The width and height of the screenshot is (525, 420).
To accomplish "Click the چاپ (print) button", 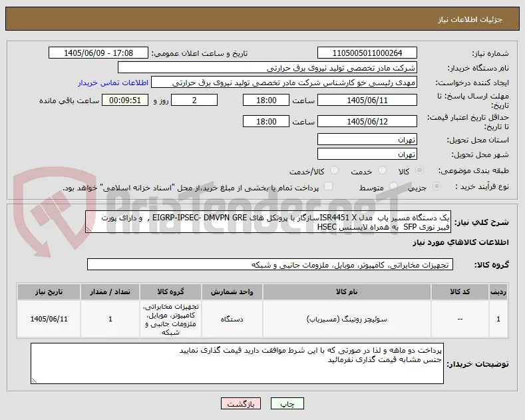I will [287, 403].
